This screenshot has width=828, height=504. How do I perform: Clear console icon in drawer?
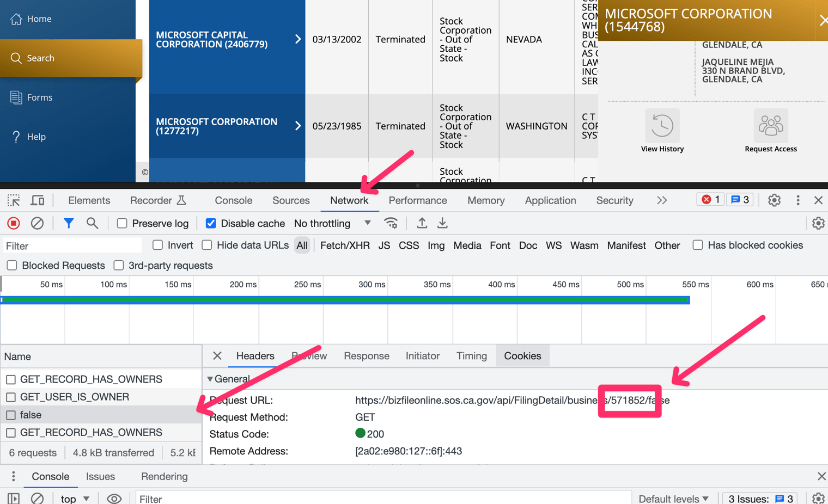click(x=37, y=499)
